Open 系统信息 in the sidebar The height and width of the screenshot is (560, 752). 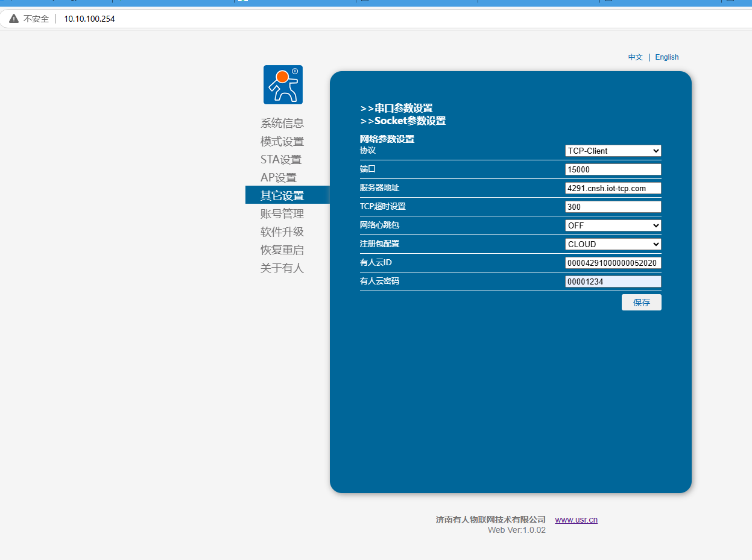coord(282,124)
